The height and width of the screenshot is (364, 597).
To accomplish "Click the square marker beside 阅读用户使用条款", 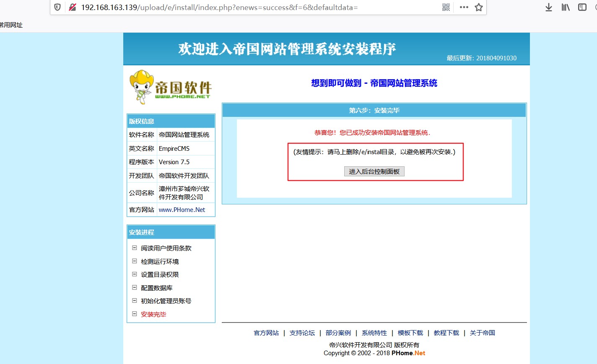I will (x=135, y=248).
